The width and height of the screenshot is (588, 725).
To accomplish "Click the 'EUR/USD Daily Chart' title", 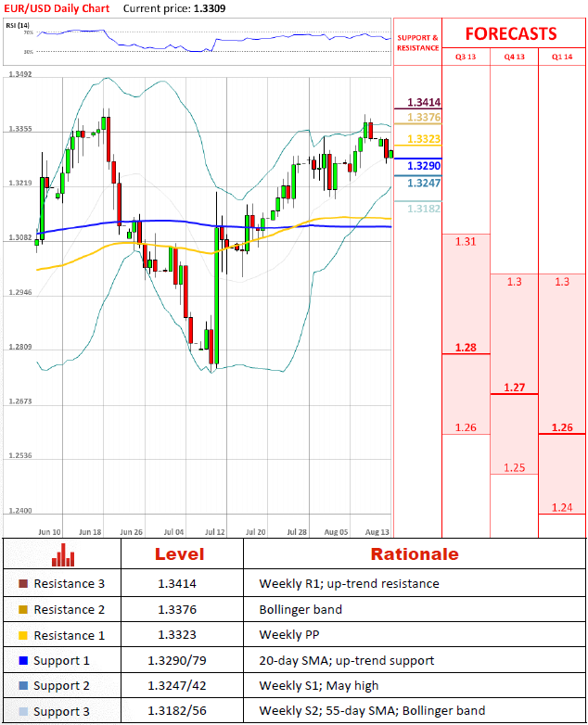I will click(57, 8).
